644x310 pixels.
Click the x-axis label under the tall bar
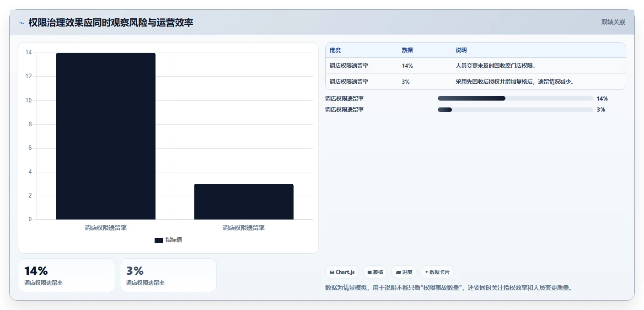pyautogui.click(x=106, y=228)
